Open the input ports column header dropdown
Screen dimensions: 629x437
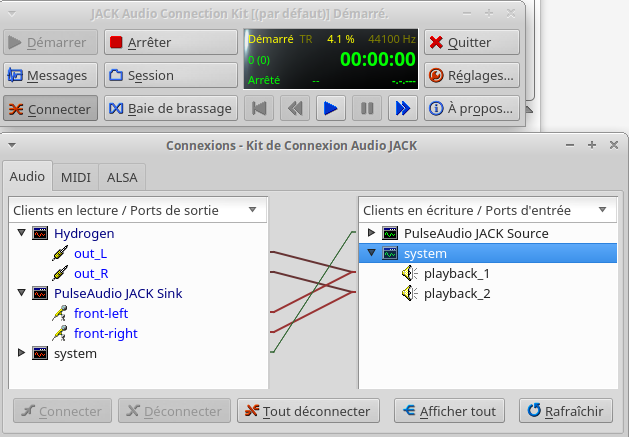coord(602,209)
